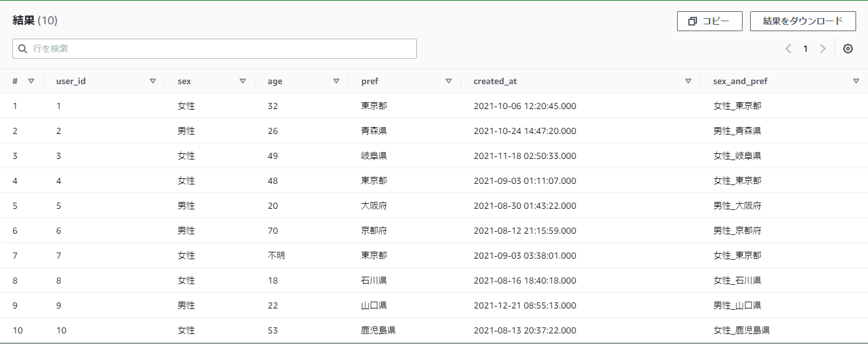Sort by the # column arrow
Viewport: 868px width, 344px height.
tap(31, 81)
